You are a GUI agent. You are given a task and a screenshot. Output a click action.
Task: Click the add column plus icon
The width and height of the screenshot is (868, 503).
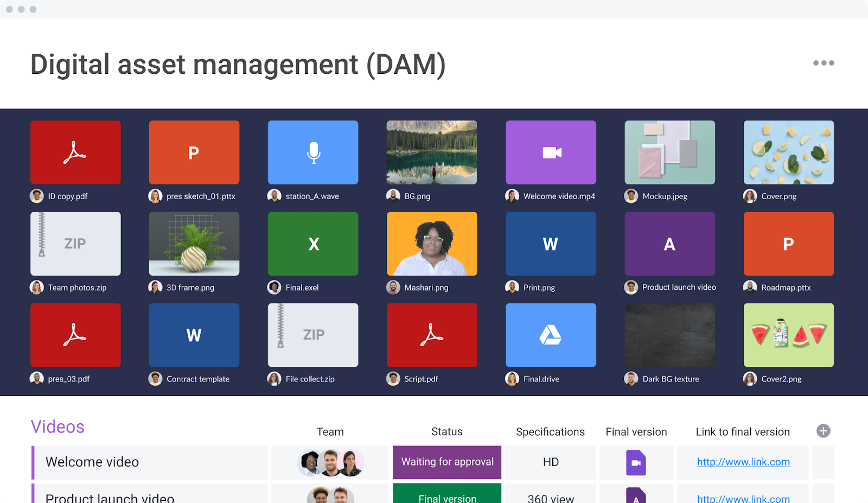823,431
